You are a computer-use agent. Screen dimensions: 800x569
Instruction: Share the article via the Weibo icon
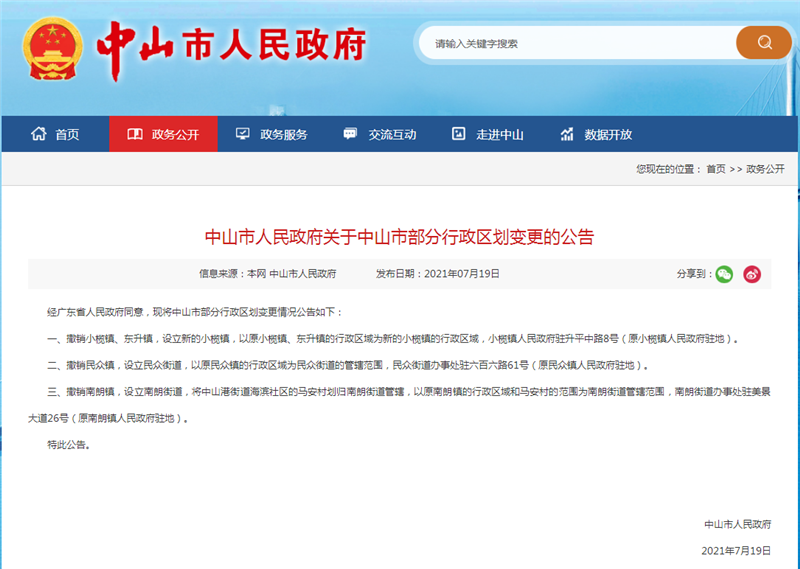click(x=752, y=274)
